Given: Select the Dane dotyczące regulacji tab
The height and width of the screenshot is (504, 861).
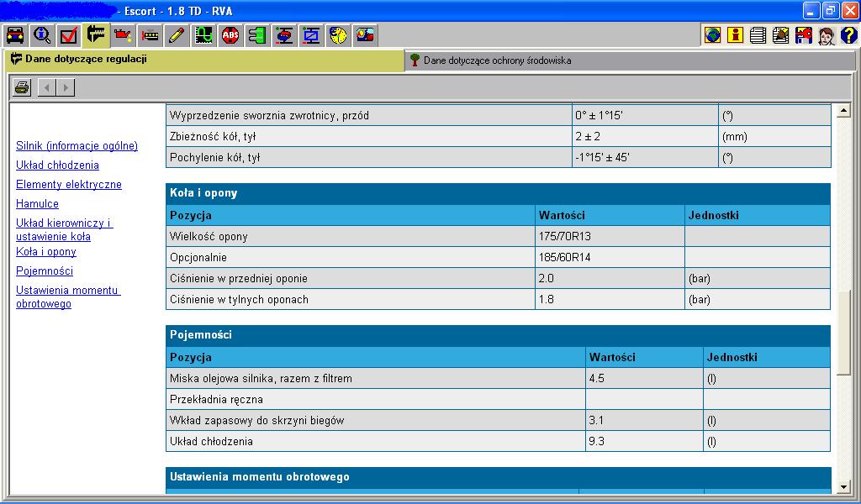Looking at the screenshot, I should click(x=86, y=60).
